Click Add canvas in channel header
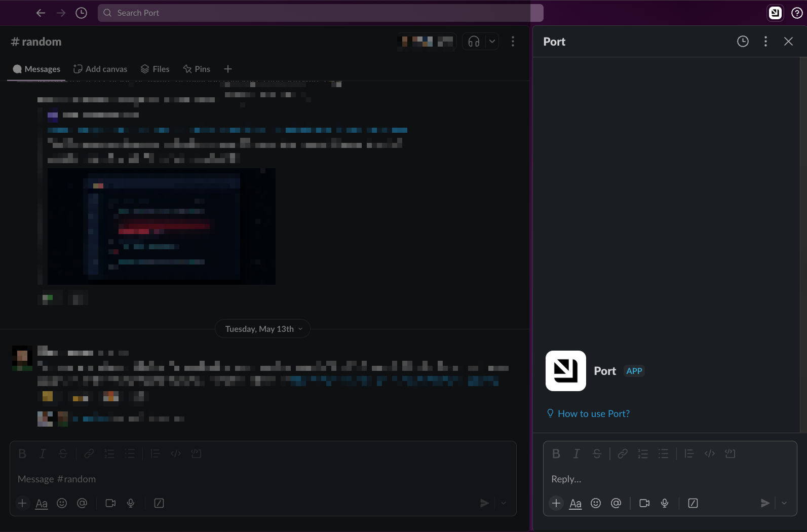 [x=100, y=69]
